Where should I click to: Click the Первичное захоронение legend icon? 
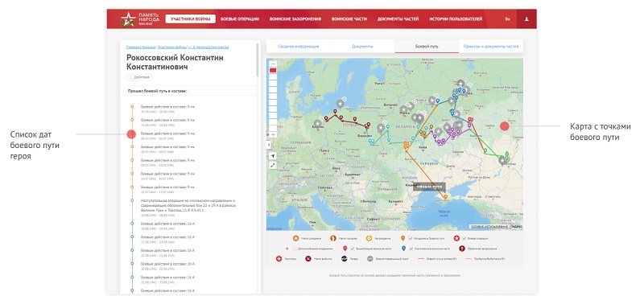[x=462, y=249]
